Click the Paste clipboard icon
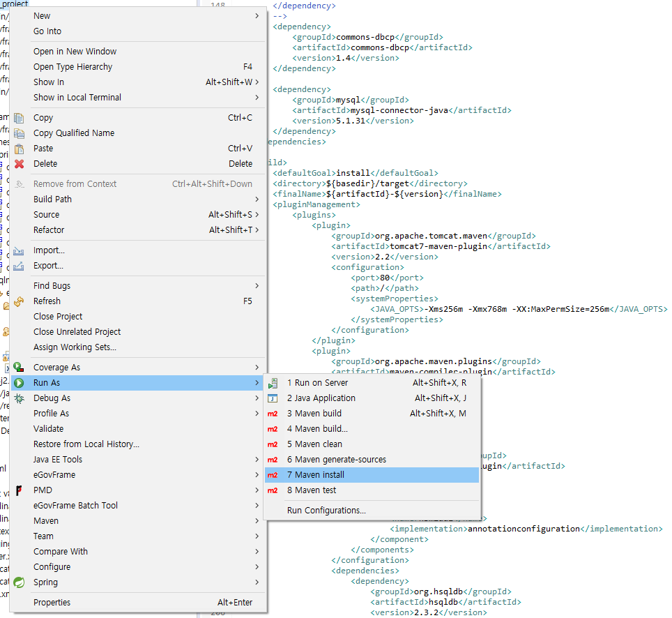 20,149
